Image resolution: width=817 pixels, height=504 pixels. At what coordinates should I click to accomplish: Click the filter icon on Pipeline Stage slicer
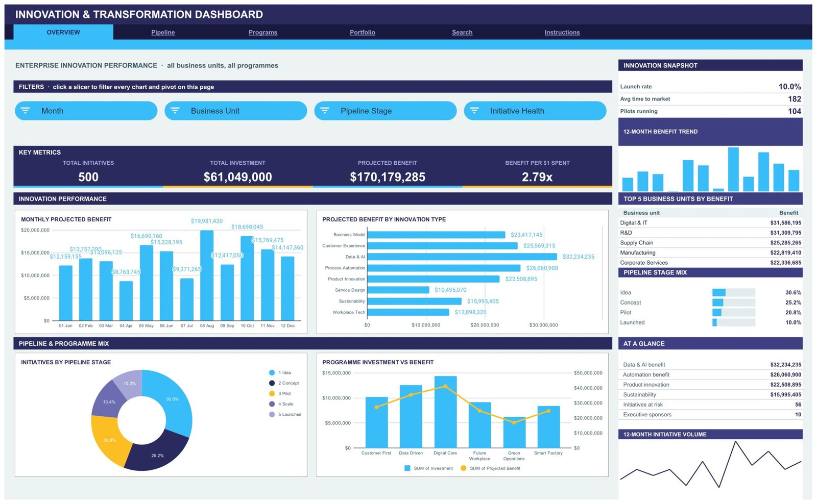(325, 111)
